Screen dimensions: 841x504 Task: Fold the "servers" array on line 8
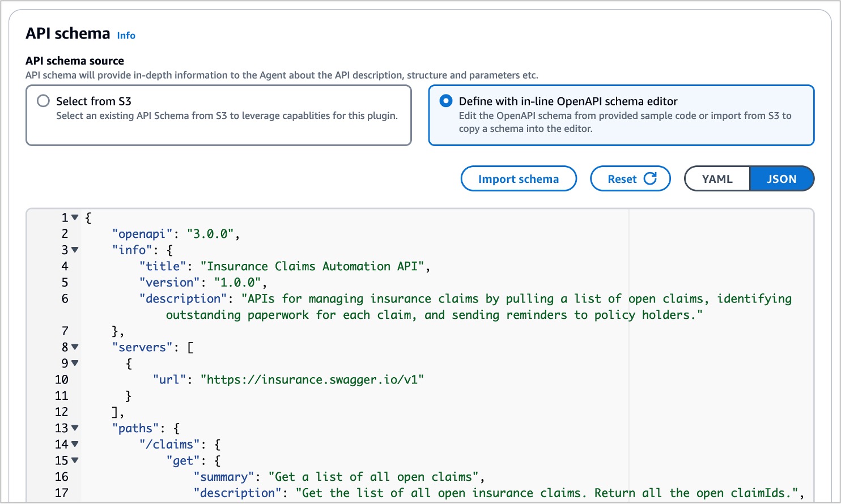click(75, 347)
